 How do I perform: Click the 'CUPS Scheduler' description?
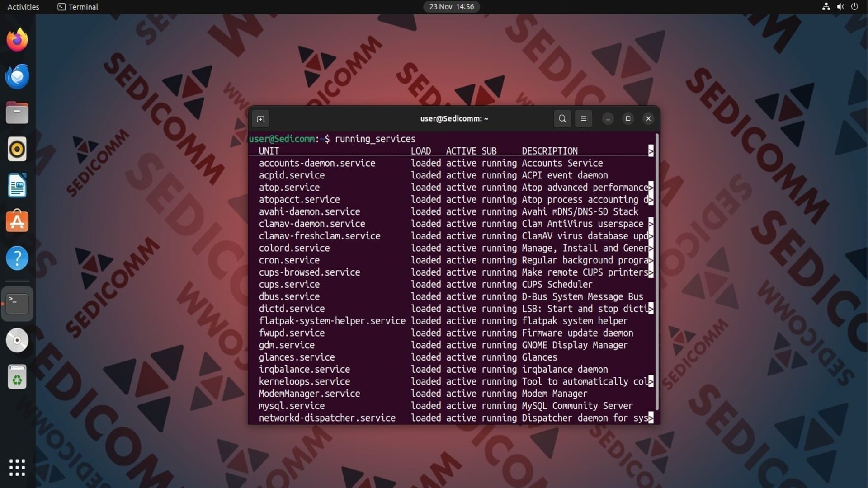pyautogui.click(x=557, y=285)
